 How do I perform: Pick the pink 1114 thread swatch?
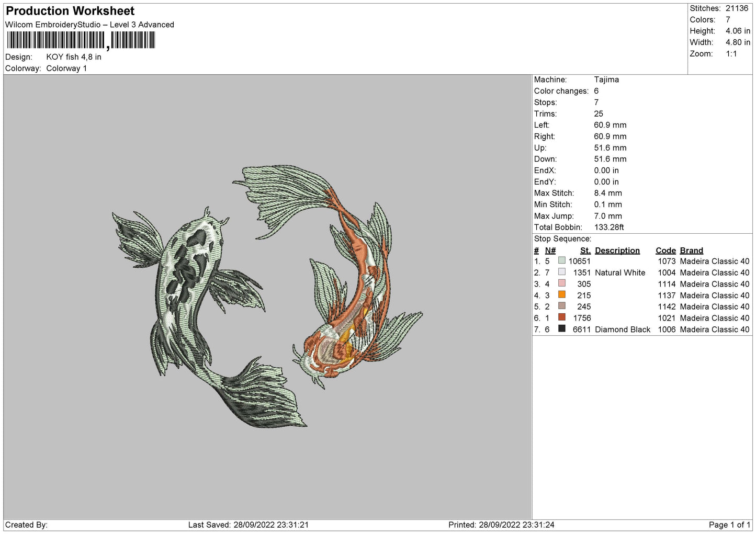561,283
